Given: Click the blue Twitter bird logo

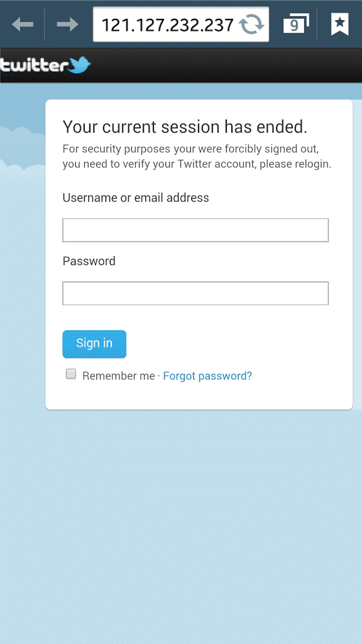Looking at the screenshot, I should tap(79, 65).
